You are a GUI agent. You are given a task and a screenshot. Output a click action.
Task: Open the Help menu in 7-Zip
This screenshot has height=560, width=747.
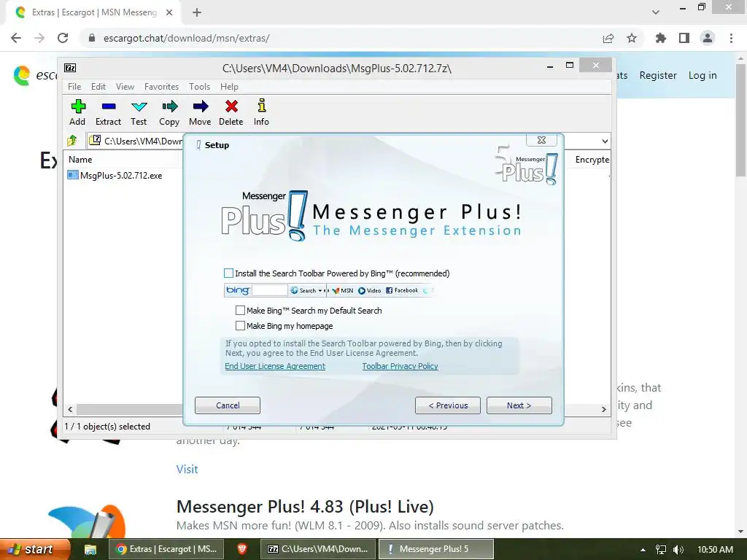pyautogui.click(x=229, y=87)
